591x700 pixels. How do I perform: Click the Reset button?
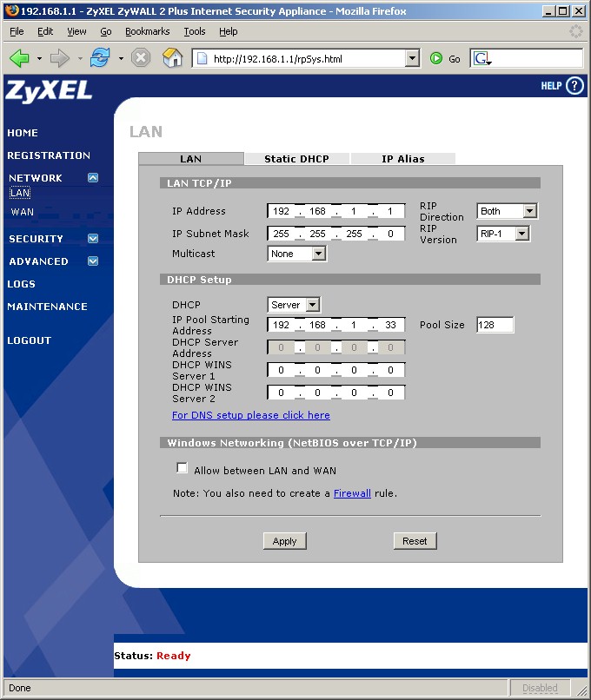415,541
